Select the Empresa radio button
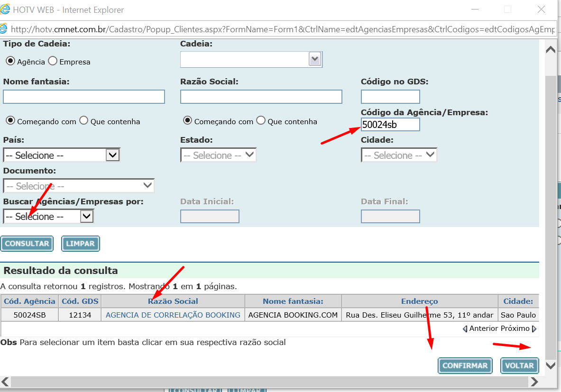The image size is (561, 392). 53,61
